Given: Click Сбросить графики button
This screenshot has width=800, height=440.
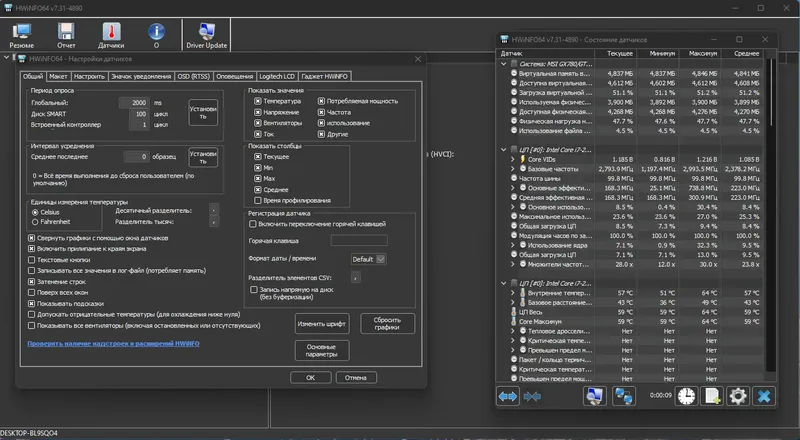Looking at the screenshot, I should [387, 324].
